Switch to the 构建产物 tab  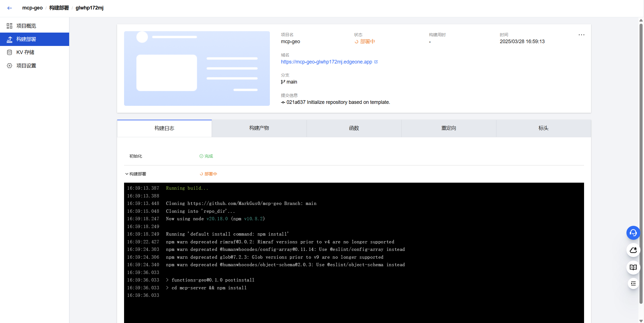[x=259, y=128]
